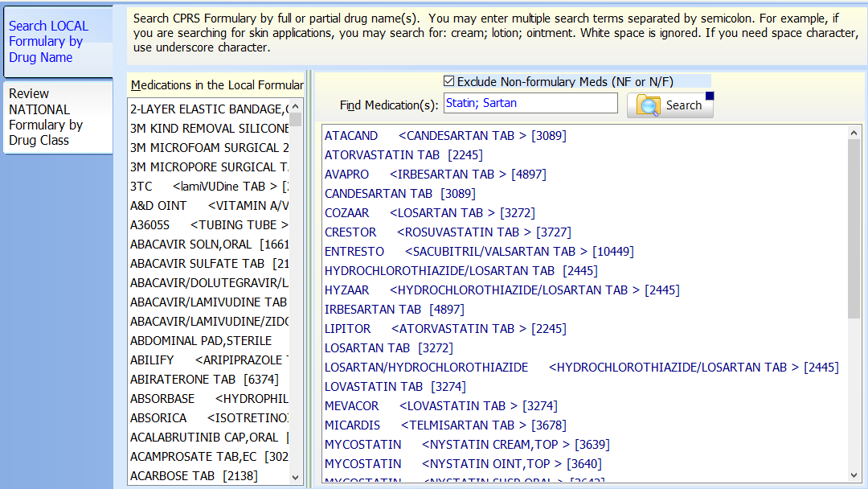The width and height of the screenshot is (868, 489).
Task: Select ACAMPROSATE TAB,EC entry
Action: 209,457
